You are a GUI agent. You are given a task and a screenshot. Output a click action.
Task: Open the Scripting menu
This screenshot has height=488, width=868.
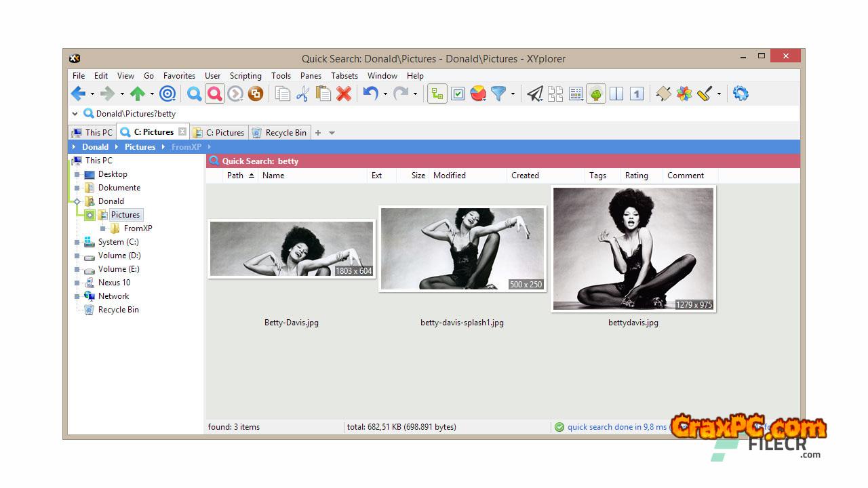point(245,76)
